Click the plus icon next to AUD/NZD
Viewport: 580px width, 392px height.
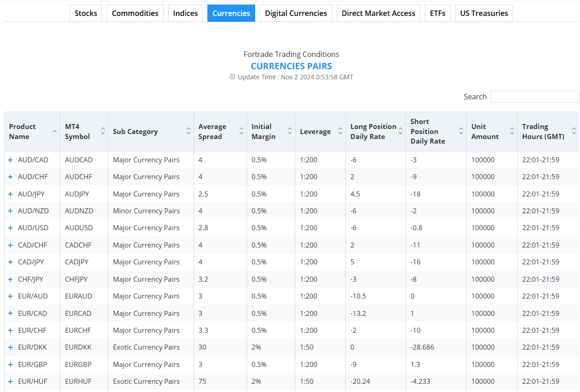pyautogui.click(x=10, y=211)
